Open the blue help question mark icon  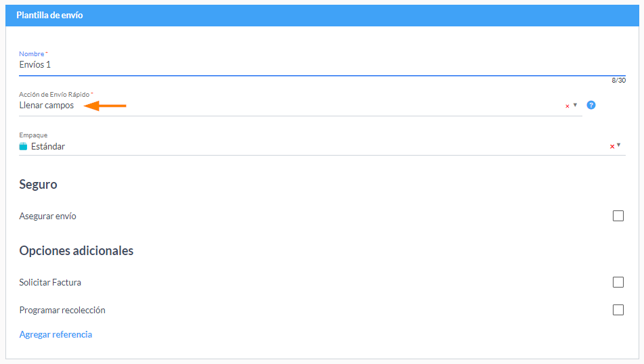pyautogui.click(x=591, y=105)
